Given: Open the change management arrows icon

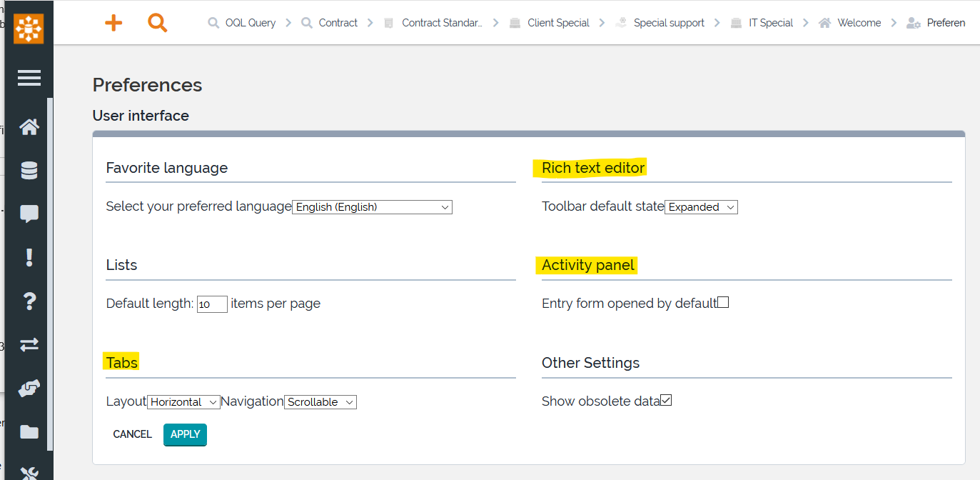Looking at the screenshot, I should click(29, 344).
